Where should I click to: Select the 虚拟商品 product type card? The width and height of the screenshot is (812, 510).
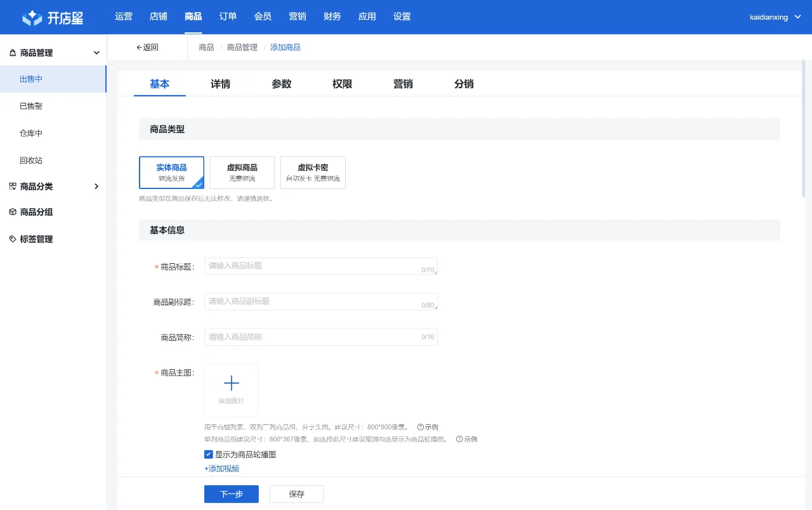pos(242,172)
